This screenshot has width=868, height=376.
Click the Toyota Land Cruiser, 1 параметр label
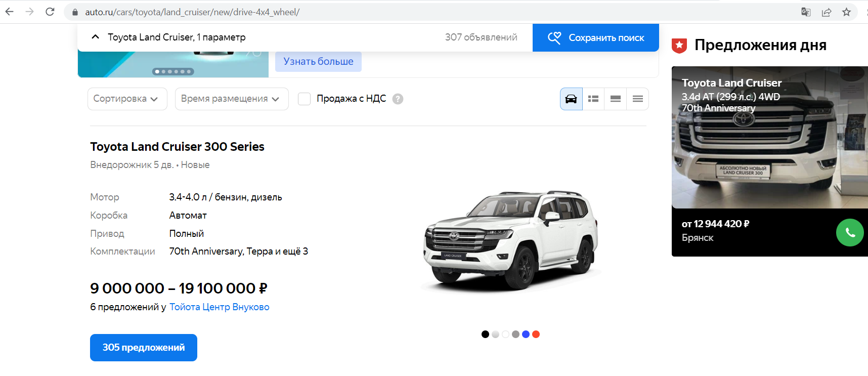(177, 37)
